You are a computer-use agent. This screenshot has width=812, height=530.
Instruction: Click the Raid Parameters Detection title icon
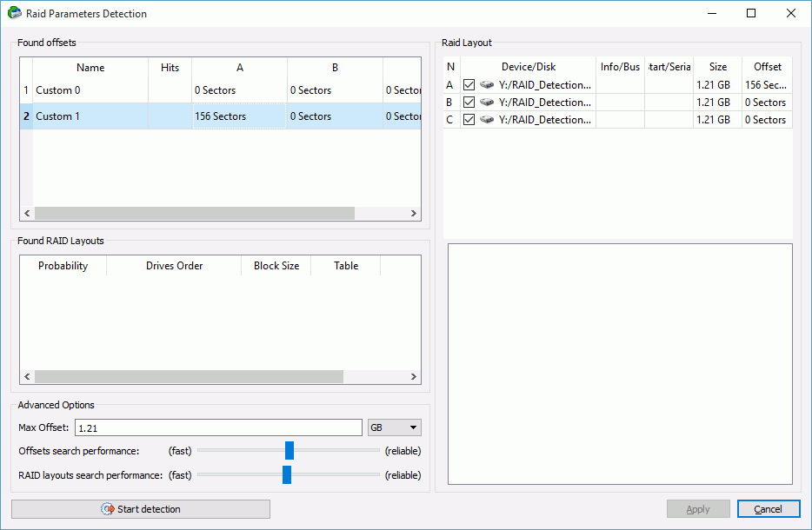[15, 13]
